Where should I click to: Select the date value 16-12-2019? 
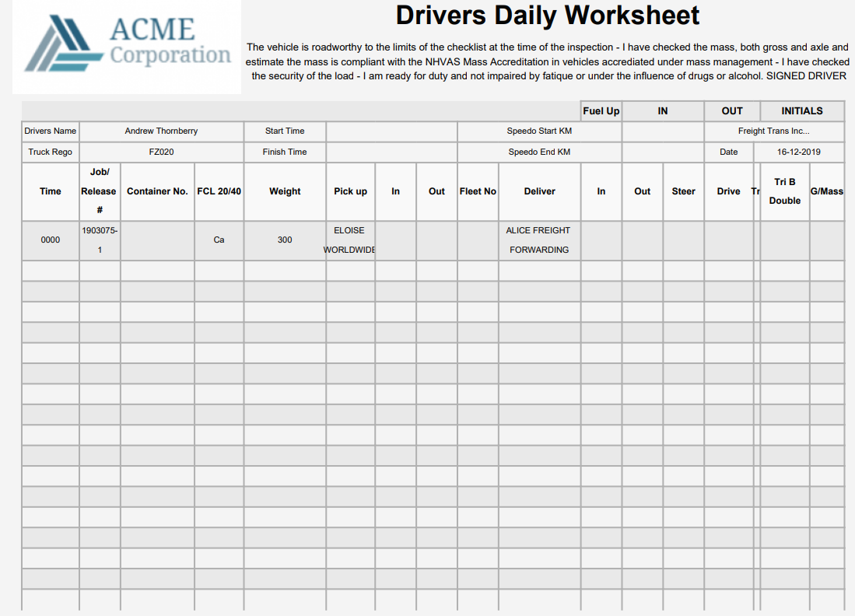tap(799, 152)
